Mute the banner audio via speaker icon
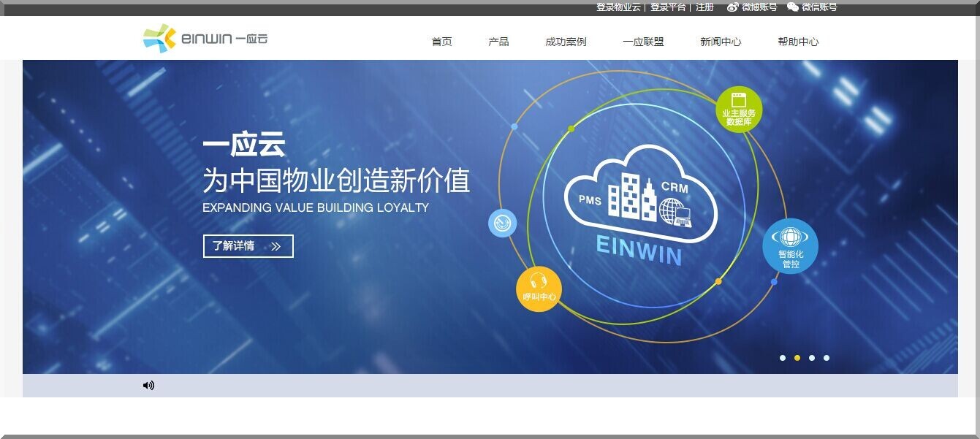The width and height of the screenshot is (980, 439). click(x=149, y=385)
